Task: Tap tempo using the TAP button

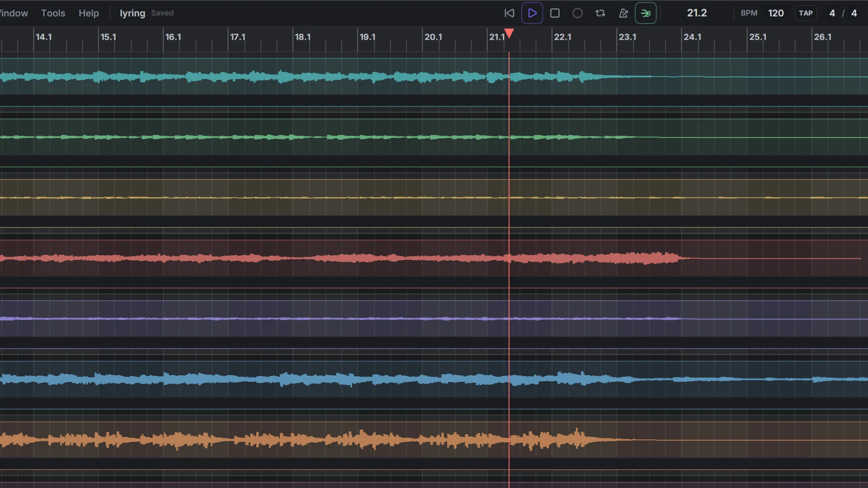Action: [x=806, y=13]
